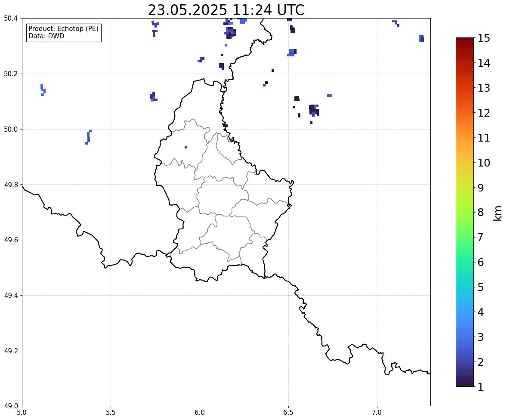Click the colorbar tick label 1
Viewport: 507px width, 420px height.
(480, 387)
